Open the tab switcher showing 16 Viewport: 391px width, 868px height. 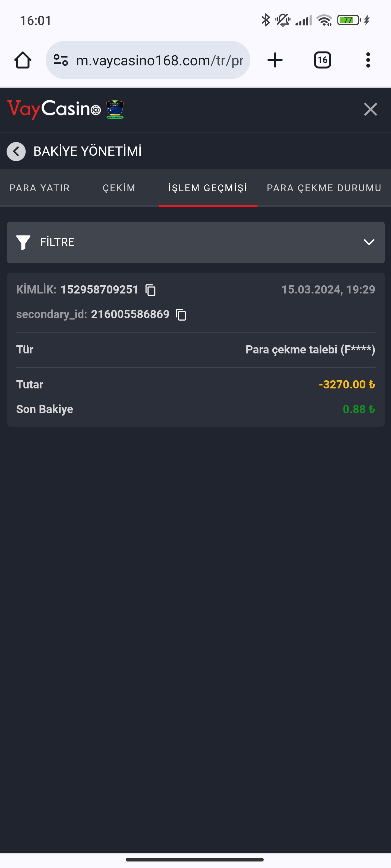322,60
